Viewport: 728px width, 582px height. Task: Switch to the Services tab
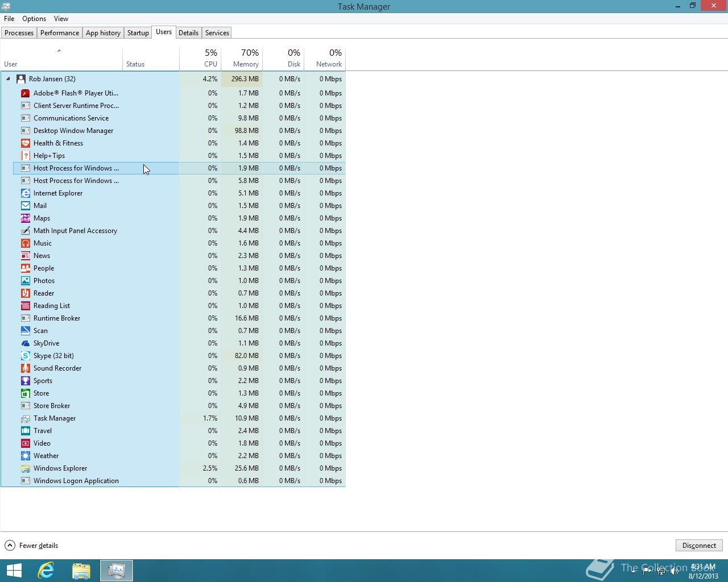point(217,33)
